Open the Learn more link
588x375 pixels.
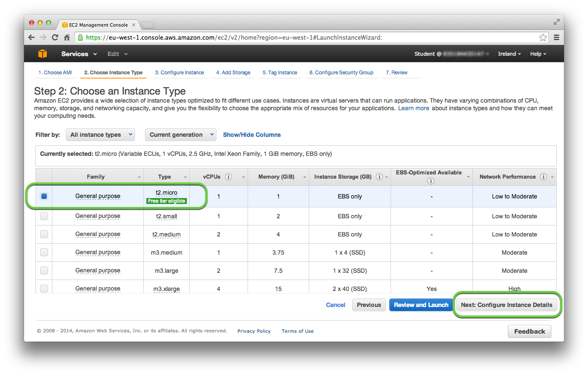pyautogui.click(x=413, y=108)
